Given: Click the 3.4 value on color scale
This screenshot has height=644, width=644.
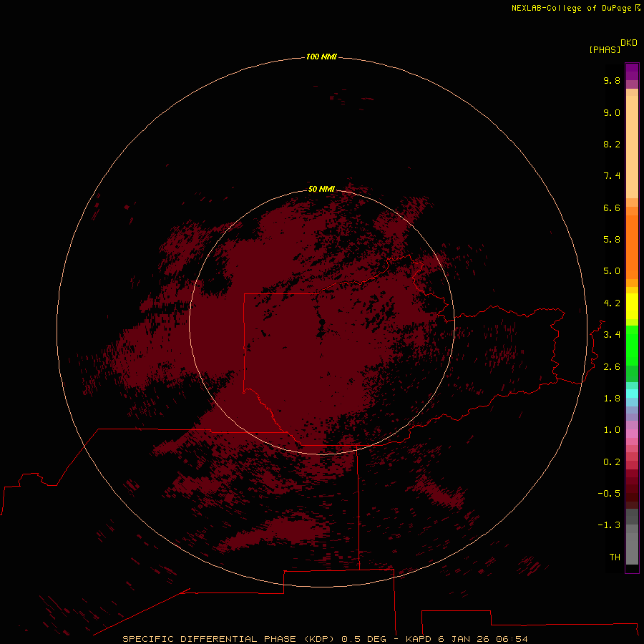Looking at the screenshot, I should click(x=612, y=335).
